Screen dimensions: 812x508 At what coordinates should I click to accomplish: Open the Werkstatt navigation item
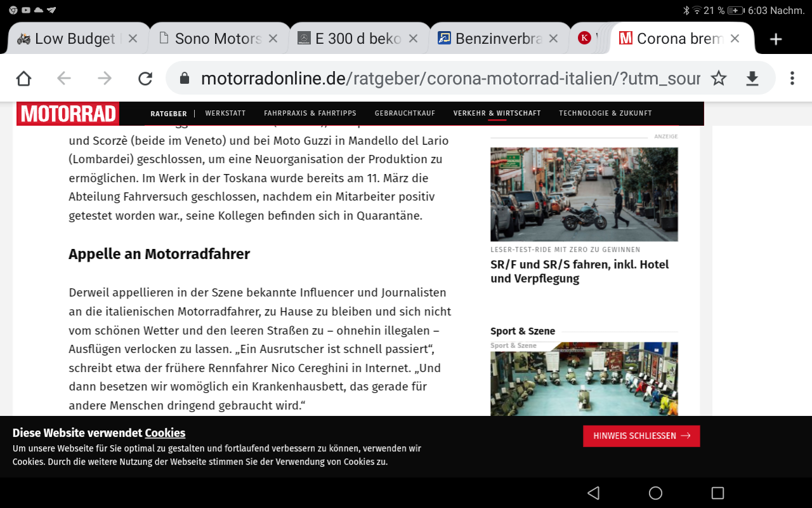click(225, 113)
